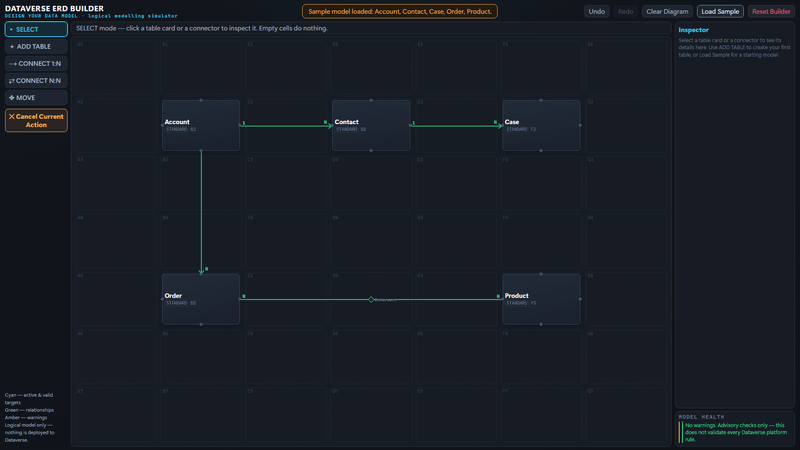Click the top anchor dot on Product
The height and width of the screenshot is (450, 800).
click(x=541, y=274)
